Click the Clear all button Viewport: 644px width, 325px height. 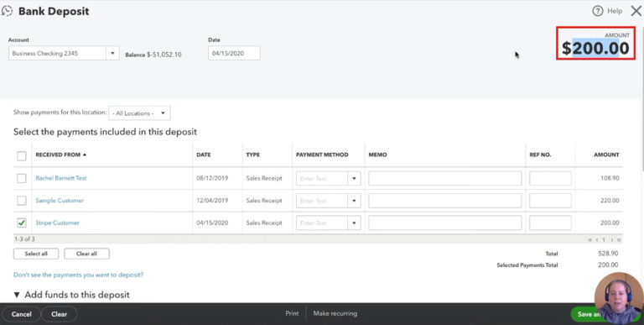coord(86,254)
